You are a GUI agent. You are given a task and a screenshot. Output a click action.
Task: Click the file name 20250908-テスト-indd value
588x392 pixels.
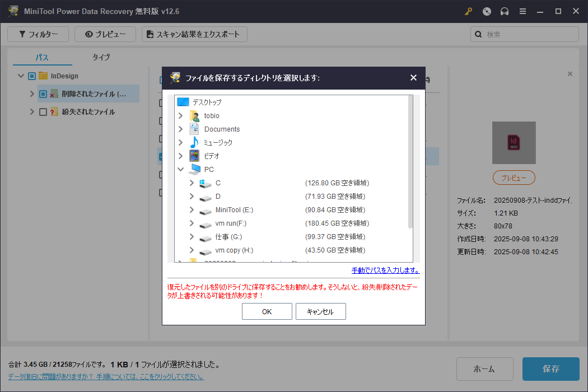tap(533, 200)
